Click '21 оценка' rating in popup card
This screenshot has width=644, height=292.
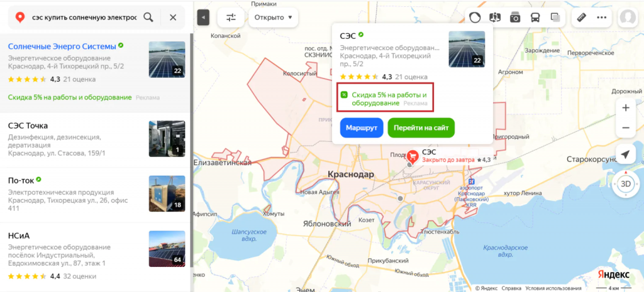point(411,77)
